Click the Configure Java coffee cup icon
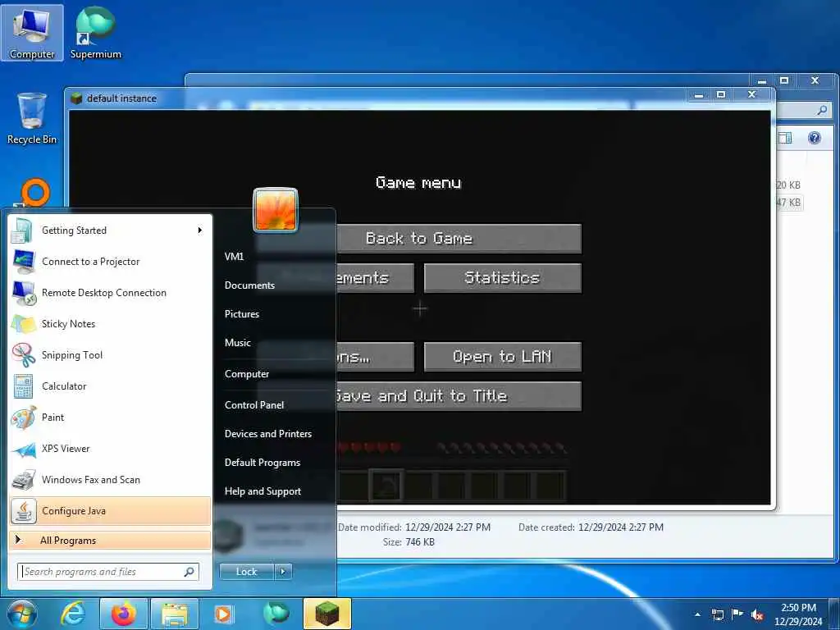Viewport: 840px width, 630px height. pyautogui.click(x=24, y=511)
